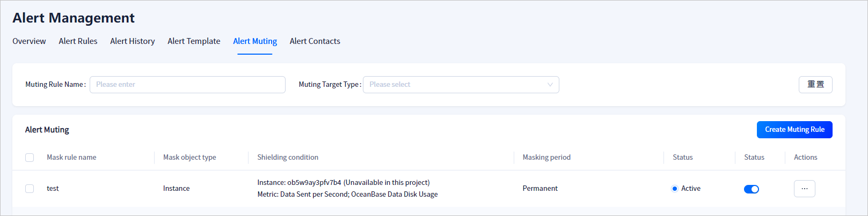Select the Alert Muting tab

coord(255,41)
